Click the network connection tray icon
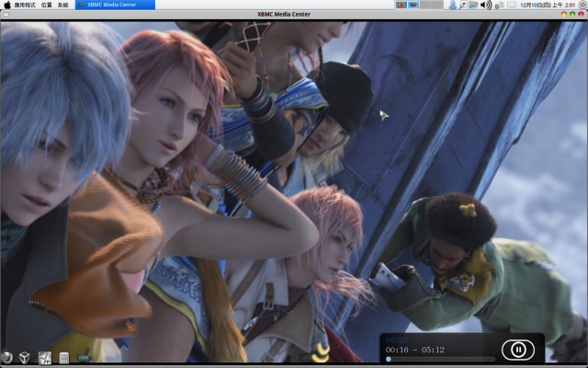The height and width of the screenshot is (368, 588). (x=463, y=5)
